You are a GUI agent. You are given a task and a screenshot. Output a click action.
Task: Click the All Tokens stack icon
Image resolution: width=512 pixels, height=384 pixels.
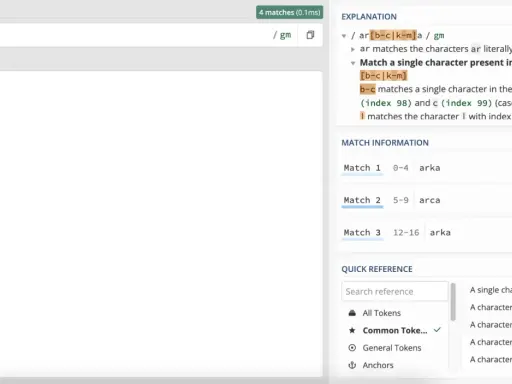click(x=352, y=313)
